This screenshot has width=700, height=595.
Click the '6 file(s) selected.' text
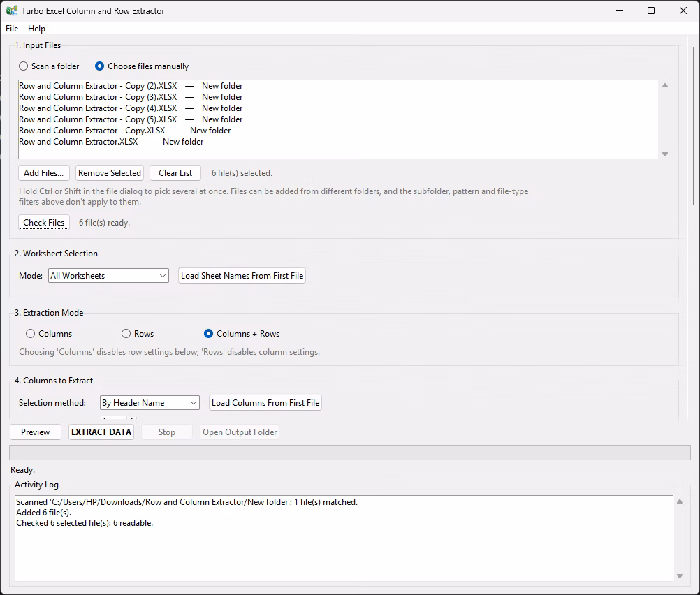tap(242, 173)
